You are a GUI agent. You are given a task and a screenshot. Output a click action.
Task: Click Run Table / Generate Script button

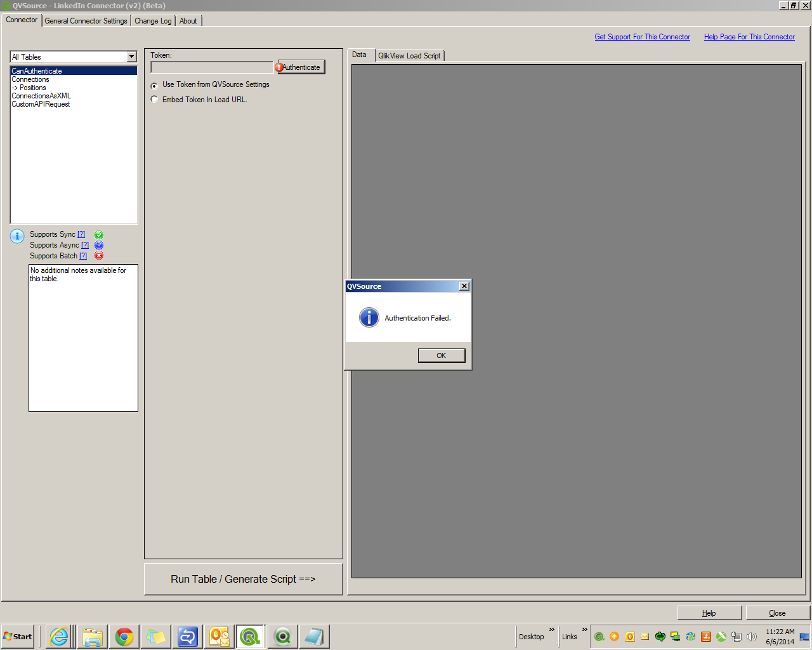point(243,579)
